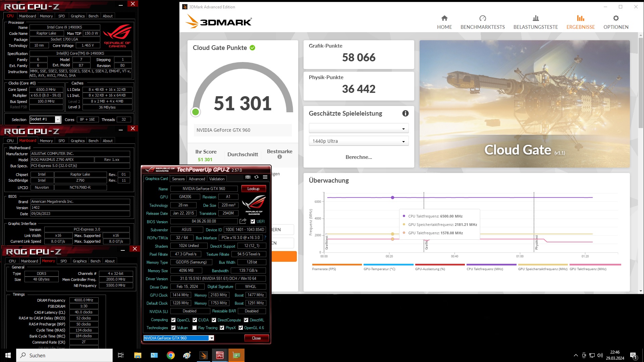Click the GPU-Z Lookup button
This screenshot has width=644, height=362.
click(x=254, y=189)
